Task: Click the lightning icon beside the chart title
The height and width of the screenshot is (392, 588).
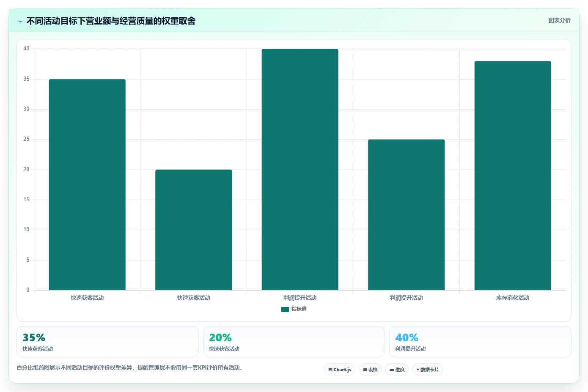Action: [x=20, y=21]
